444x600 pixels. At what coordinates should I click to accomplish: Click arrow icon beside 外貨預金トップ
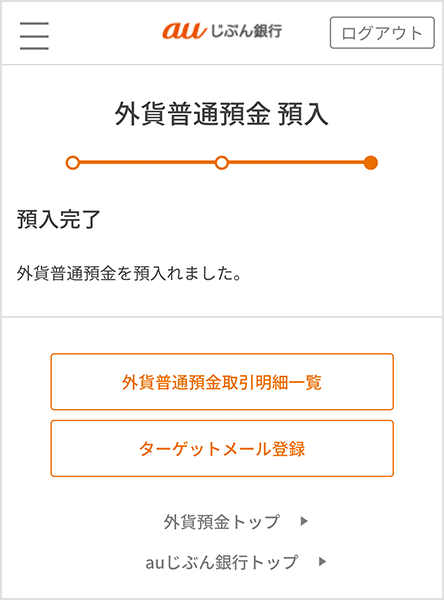click(x=304, y=521)
